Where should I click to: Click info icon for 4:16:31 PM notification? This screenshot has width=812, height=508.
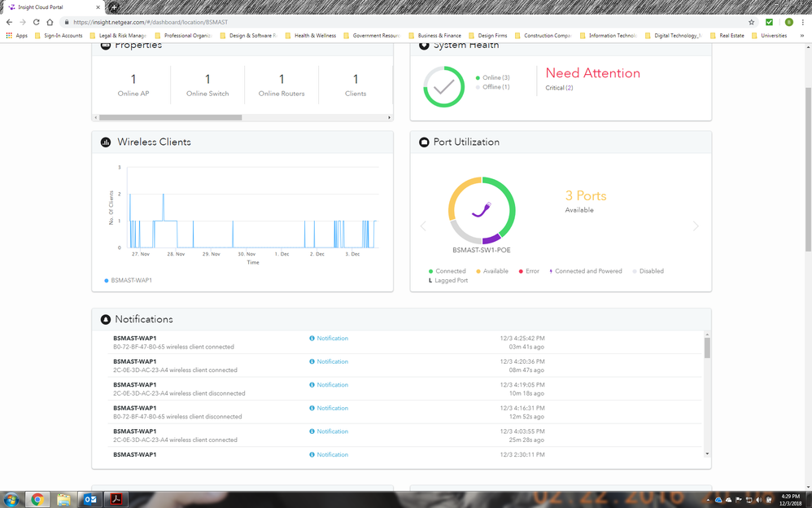[312, 409]
